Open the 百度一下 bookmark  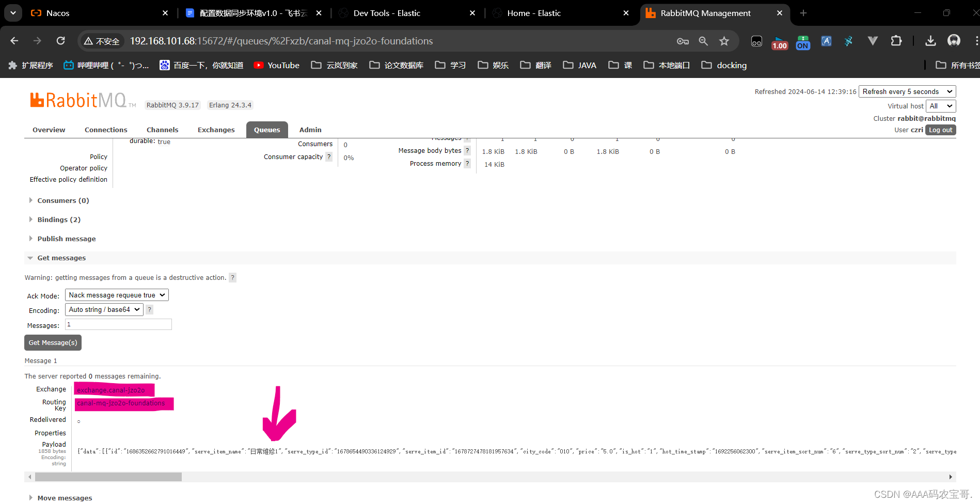(x=201, y=65)
